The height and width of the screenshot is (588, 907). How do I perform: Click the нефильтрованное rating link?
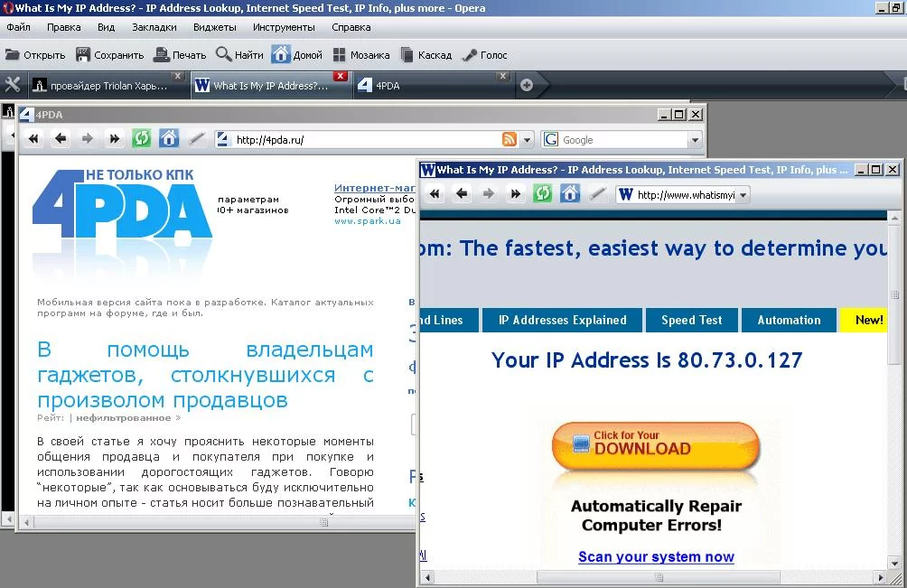[x=123, y=418]
